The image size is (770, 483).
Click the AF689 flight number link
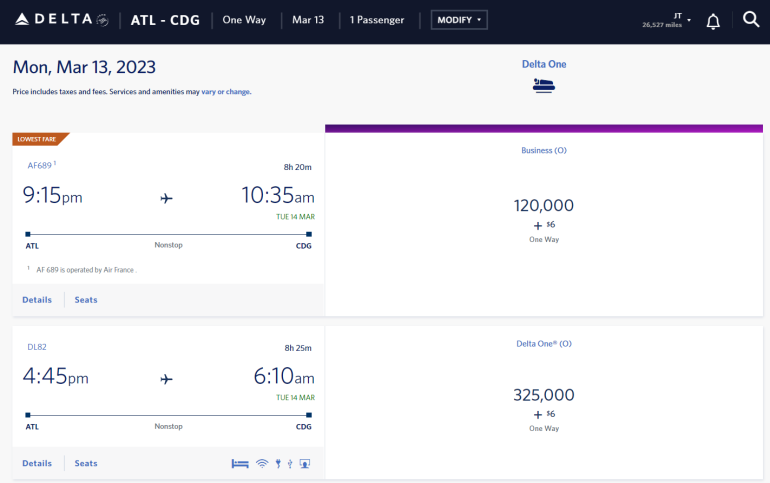click(x=39, y=165)
